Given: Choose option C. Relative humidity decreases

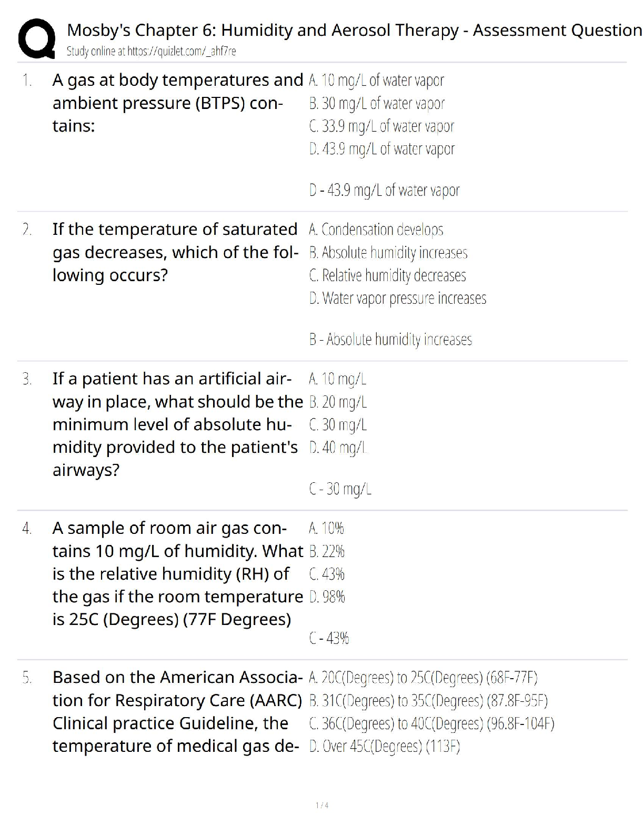Looking at the screenshot, I should (387, 275).
